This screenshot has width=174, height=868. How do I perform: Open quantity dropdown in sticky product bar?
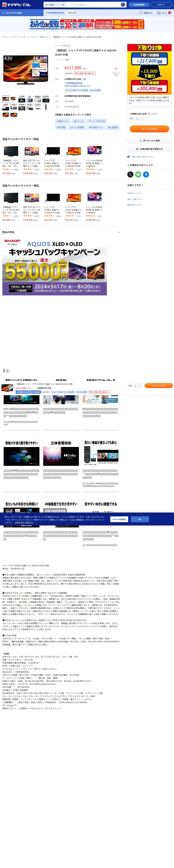click(x=137, y=386)
